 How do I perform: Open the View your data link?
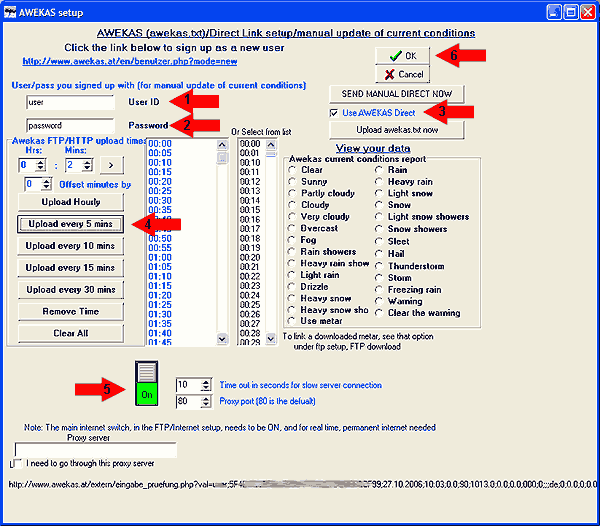click(373, 148)
